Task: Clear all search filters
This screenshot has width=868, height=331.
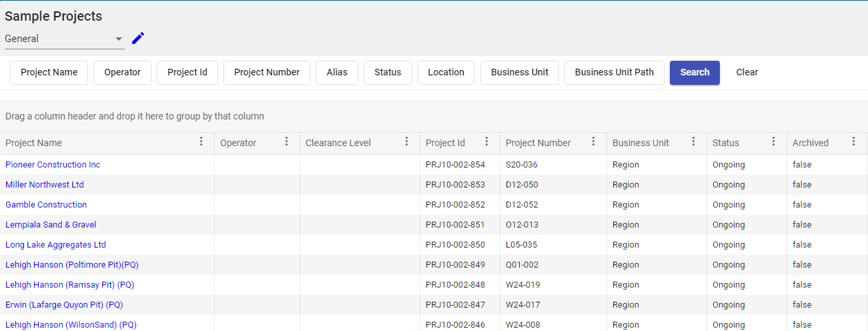Action: pos(747,73)
